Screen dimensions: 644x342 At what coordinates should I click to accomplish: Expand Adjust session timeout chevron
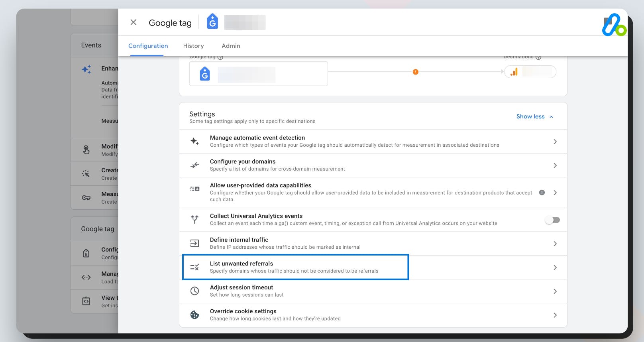[555, 291]
